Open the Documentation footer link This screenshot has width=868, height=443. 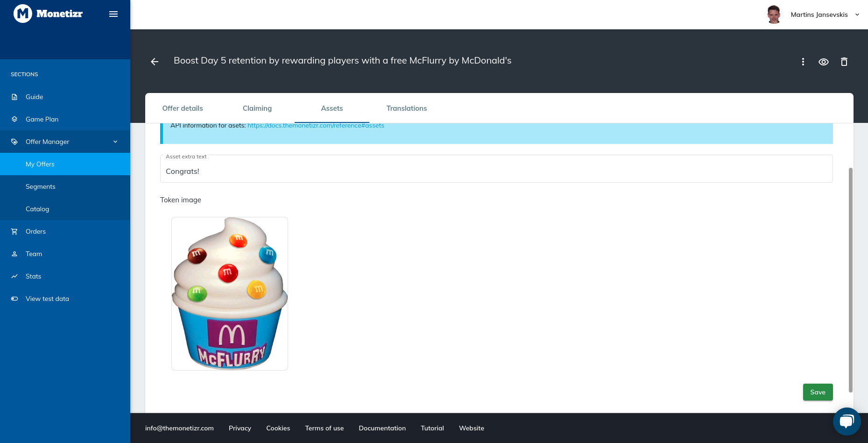382,428
